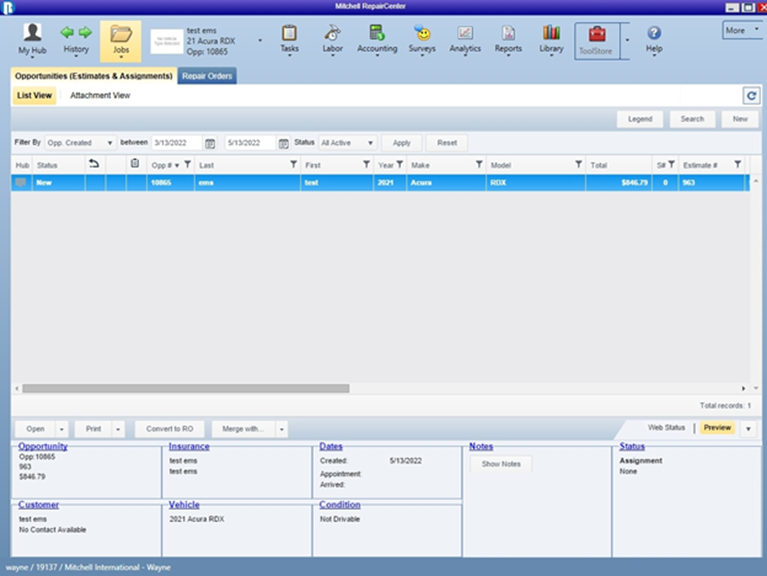Click horizontal scrollbar right arrow
The width and height of the screenshot is (767, 576).
pos(744,388)
